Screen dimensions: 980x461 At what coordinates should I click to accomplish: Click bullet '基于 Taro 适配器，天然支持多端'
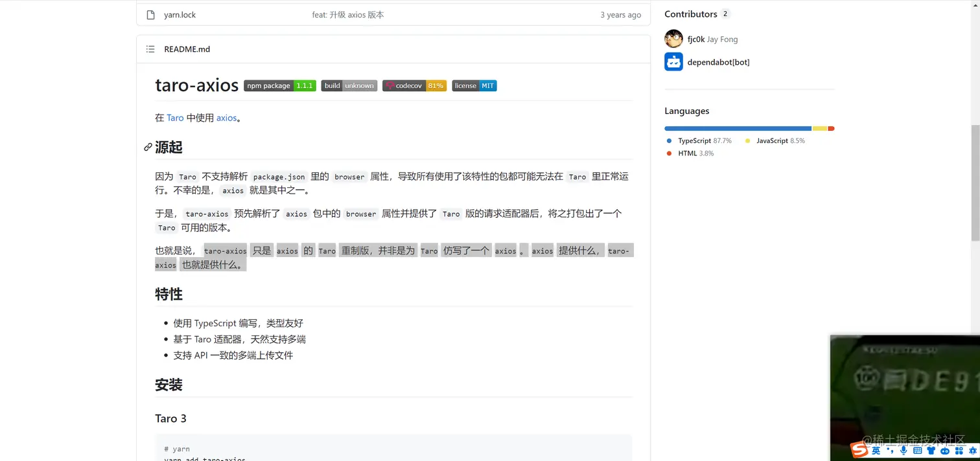(239, 339)
